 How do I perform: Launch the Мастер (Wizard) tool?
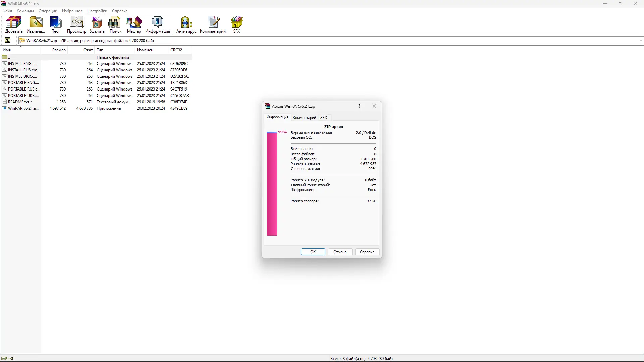point(134,24)
